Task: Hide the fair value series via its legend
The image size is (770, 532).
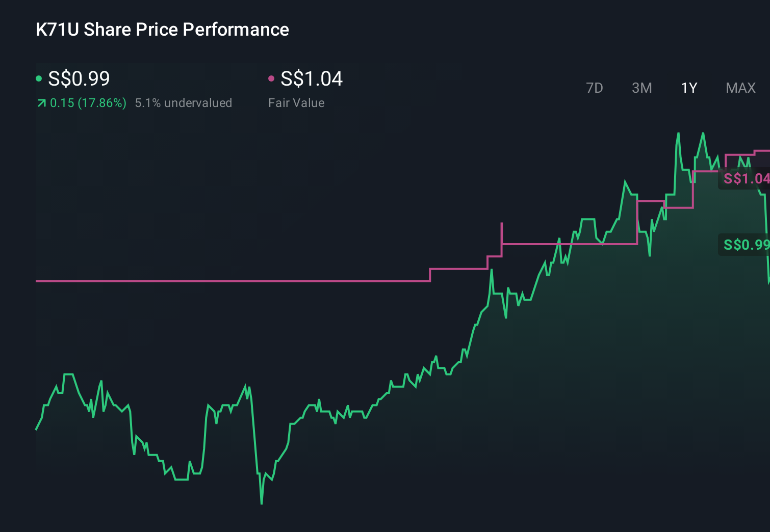Action: (x=272, y=78)
